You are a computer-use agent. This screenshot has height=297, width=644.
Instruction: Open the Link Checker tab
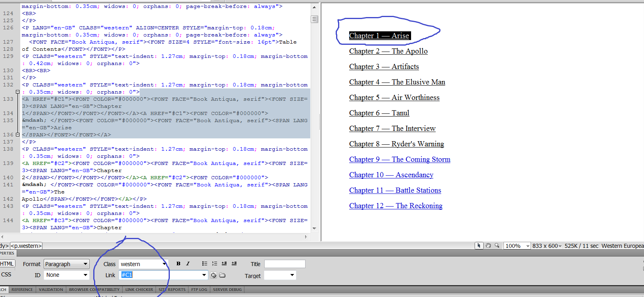point(139,289)
